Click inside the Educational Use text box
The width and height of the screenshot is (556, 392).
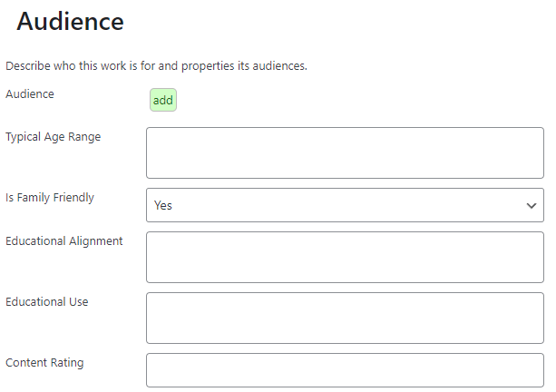[345, 318]
